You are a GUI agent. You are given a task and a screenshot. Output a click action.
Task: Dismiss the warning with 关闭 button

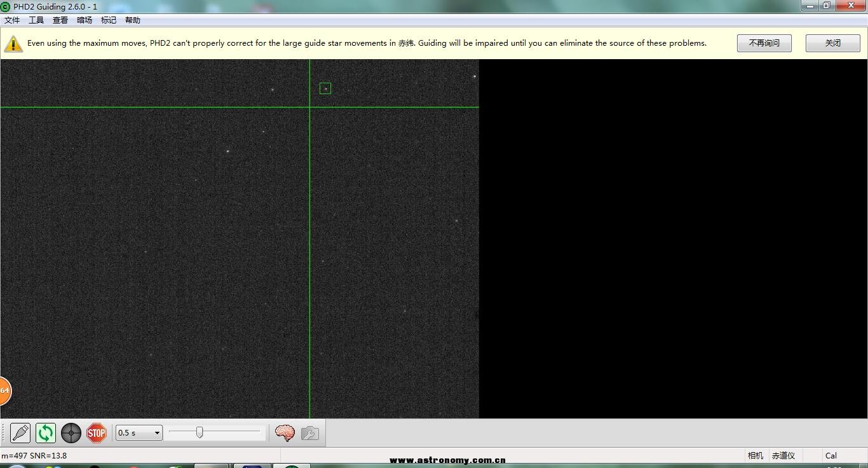point(833,43)
